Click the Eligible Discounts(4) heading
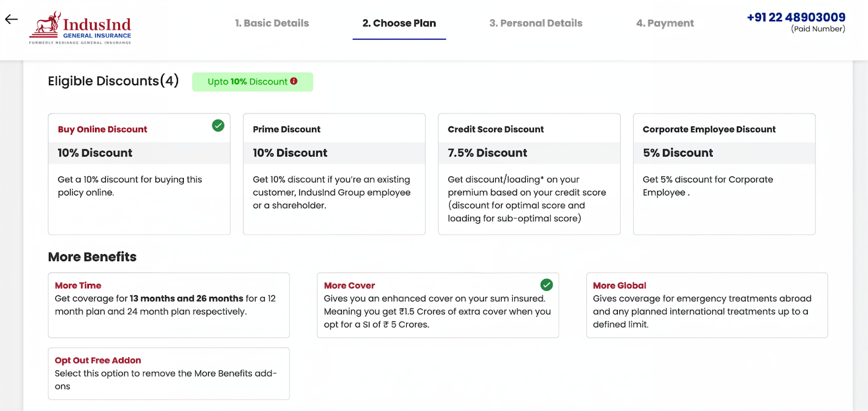868x411 pixels. click(113, 81)
